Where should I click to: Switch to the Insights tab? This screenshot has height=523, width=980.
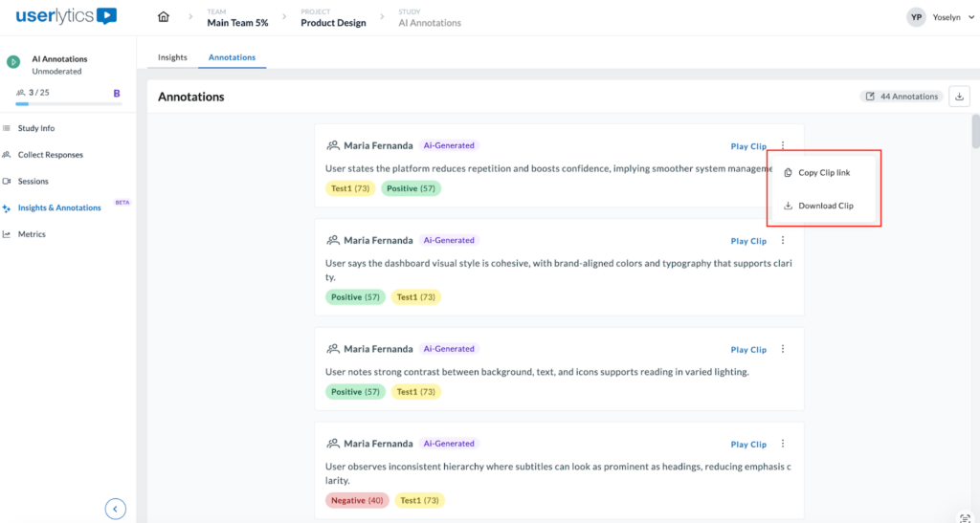pos(172,57)
